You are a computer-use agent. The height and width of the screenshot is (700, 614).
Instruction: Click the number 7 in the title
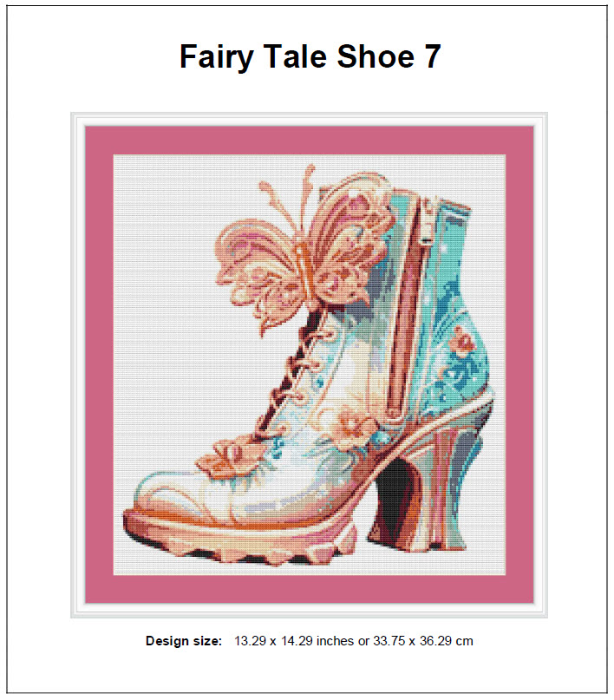point(433,56)
